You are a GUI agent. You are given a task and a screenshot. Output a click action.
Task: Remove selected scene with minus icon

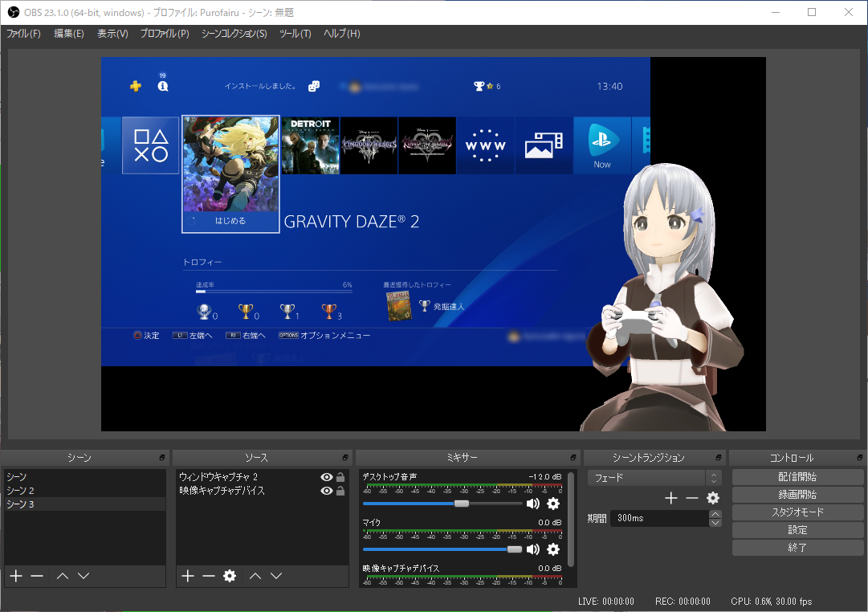(37, 576)
